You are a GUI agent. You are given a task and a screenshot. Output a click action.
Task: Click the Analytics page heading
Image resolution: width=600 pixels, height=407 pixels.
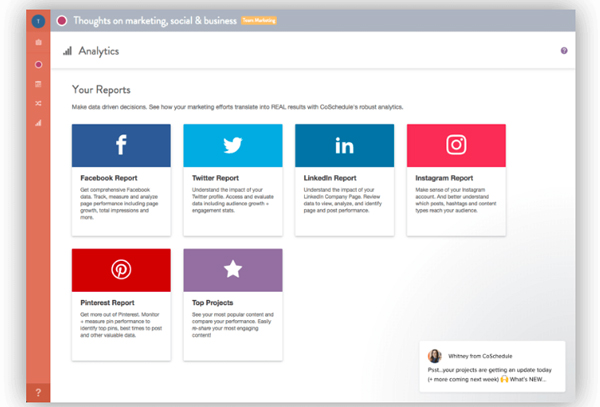coord(99,51)
